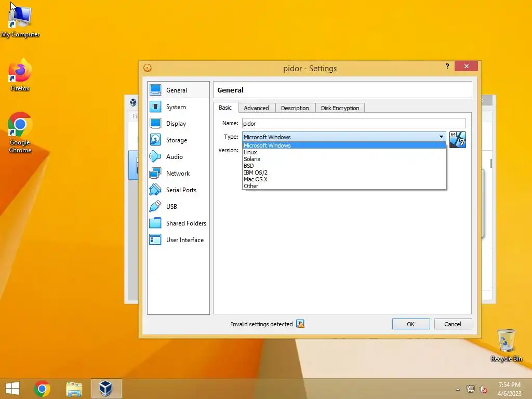Screen dimensions: 532x399
Task: Select the Audio speaker icon
Action: [x=155, y=156]
